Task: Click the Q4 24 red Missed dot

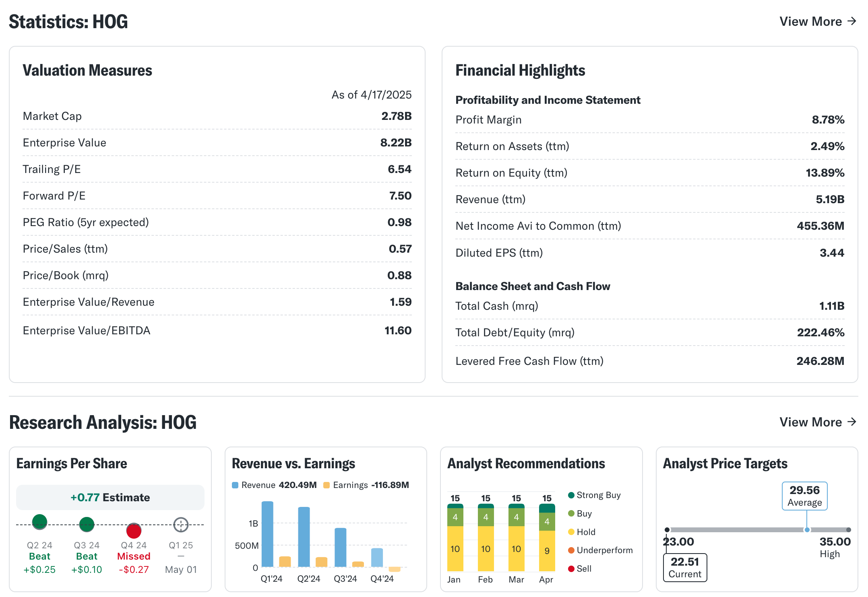Action: pyautogui.click(x=134, y=531)
